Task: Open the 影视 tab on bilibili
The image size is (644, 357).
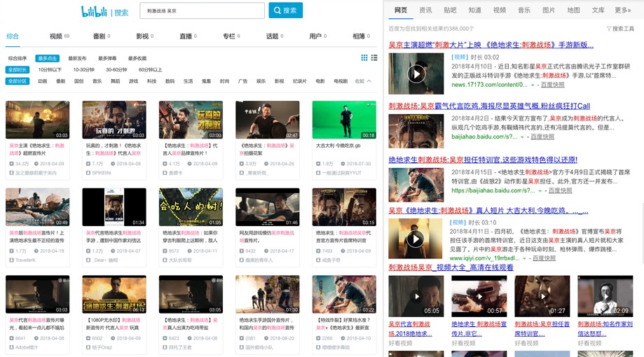Action: [x=144, y=36]
